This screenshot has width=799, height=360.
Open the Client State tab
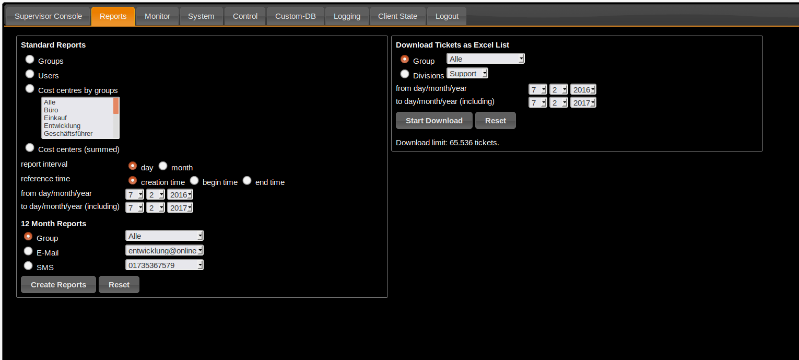(397, 16)
